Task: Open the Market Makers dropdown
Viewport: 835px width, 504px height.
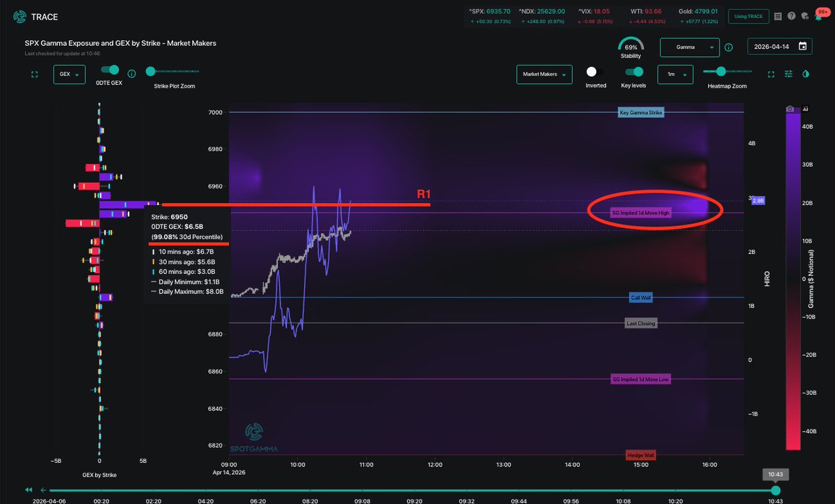Action: click(544, 74)
